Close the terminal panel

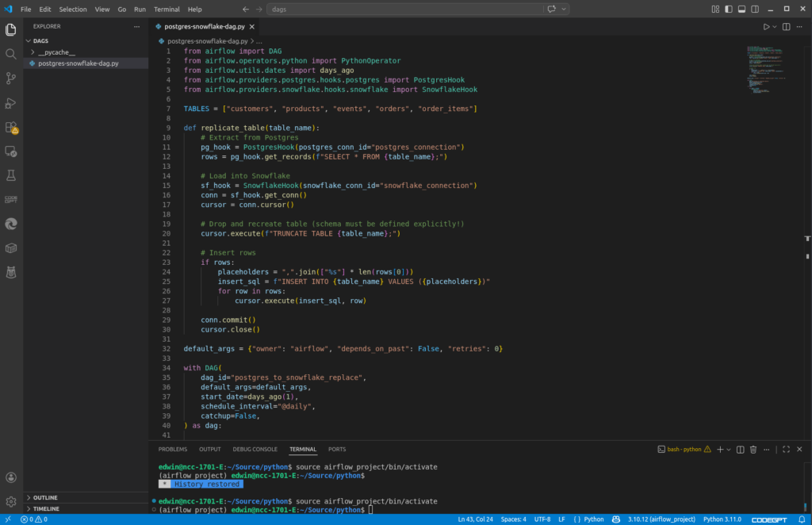pyautogui.click(x=799, y=450)
